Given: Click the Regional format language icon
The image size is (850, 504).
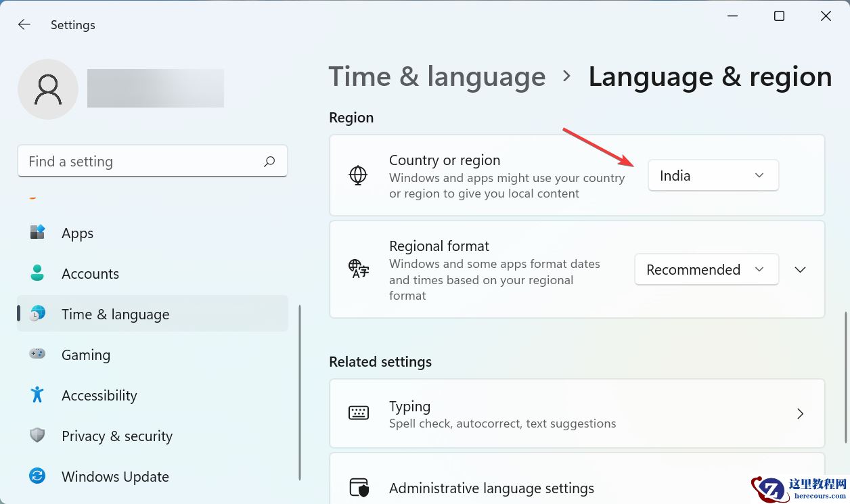Looking at the screenshot, I should click(359, 269).
